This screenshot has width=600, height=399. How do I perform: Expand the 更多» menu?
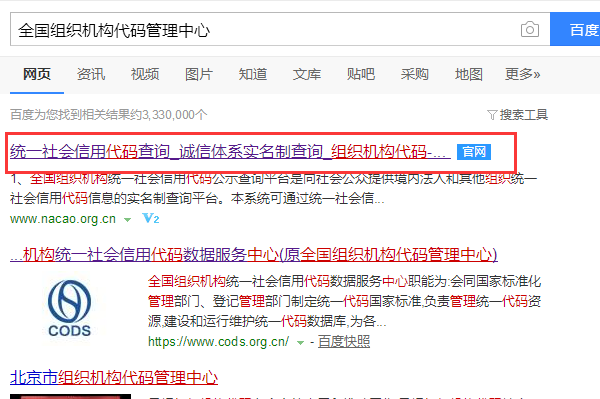[522, 74]
